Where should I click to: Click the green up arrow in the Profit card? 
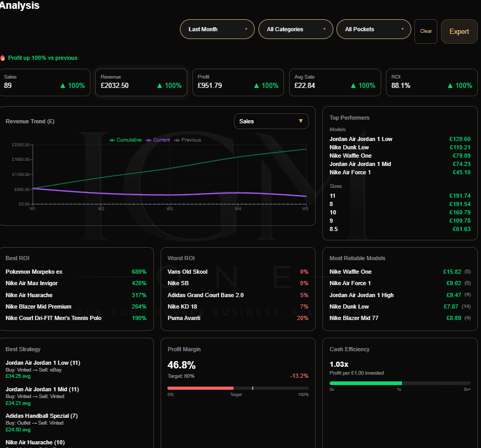point(256,86)
